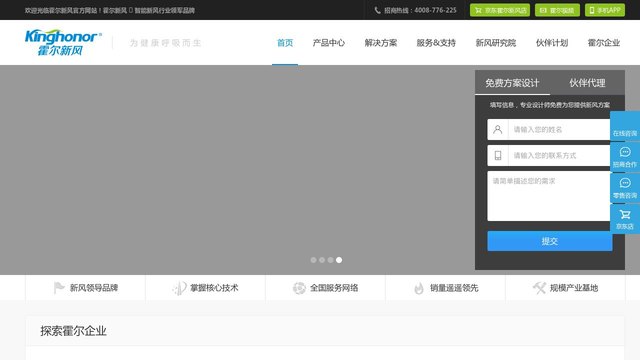Click the 招商热线：4008-776-225 hotline number

tap(420, 10)
